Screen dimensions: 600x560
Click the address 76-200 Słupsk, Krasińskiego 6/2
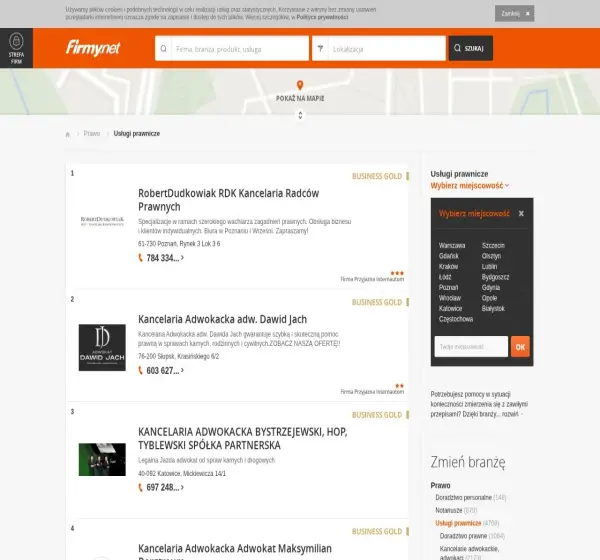179,356
